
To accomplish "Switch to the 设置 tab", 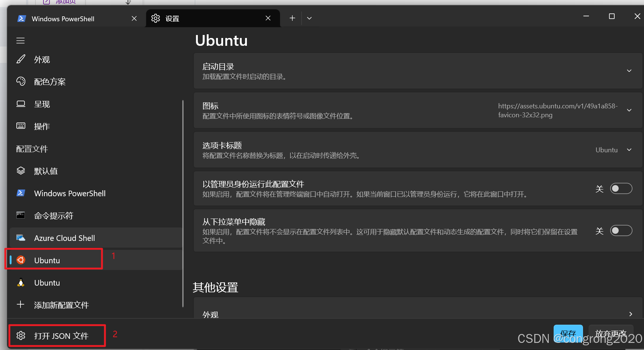I will point(213,18).
